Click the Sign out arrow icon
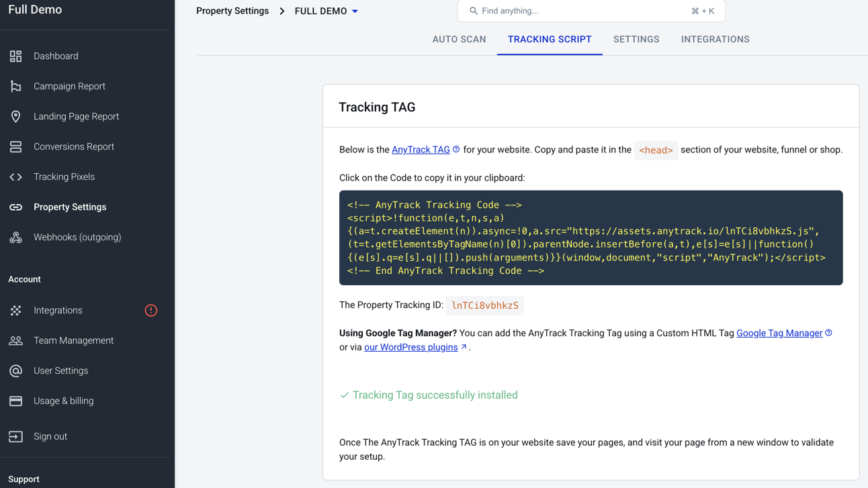The height and width of the screenshot is (488, 868). point(15,437)
